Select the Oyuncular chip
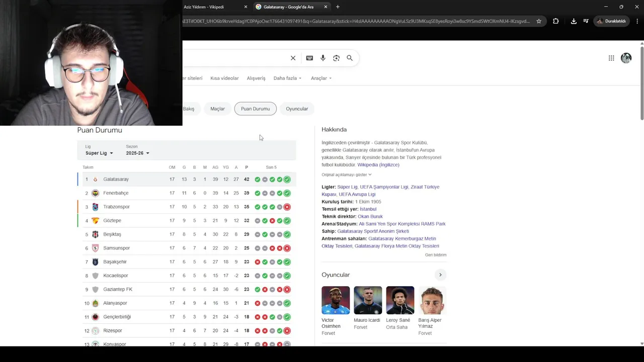The width and height of the screenshot is (644, 362). coord(297,109)
